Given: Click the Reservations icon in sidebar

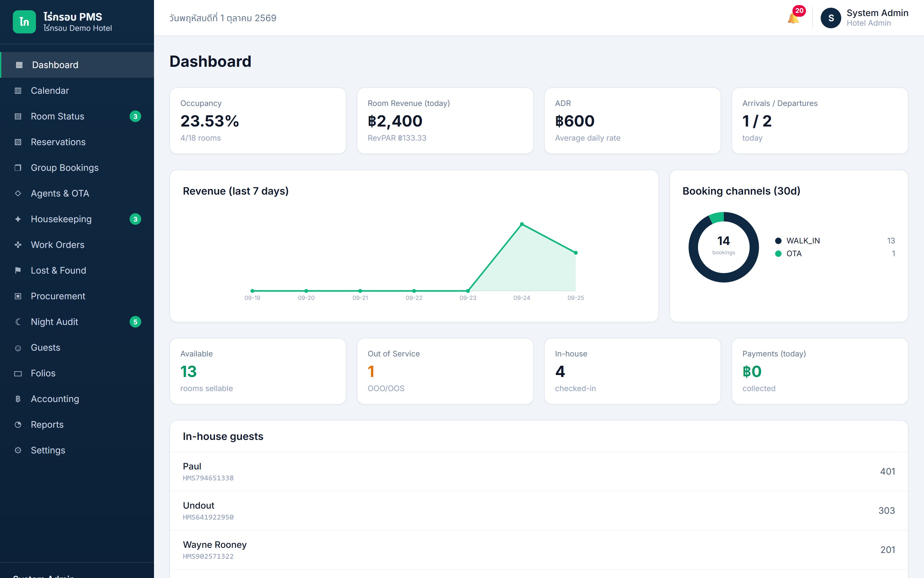Looking at the screenshot, I should coord(18,142).
